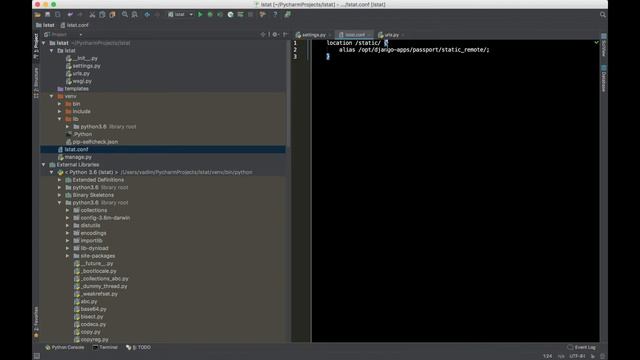Open the Terminal tool tab
This screenshot has width=640, height=360.
(x=105, y=347)
